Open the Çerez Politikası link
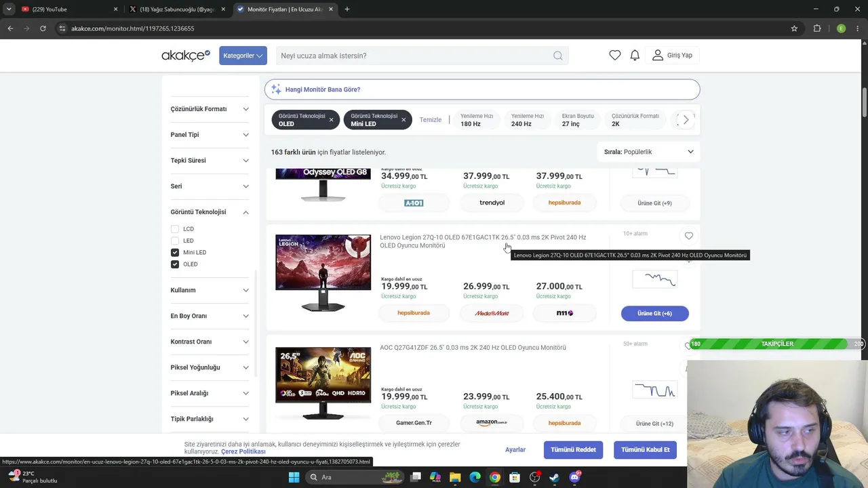 (x=243, y=451)
